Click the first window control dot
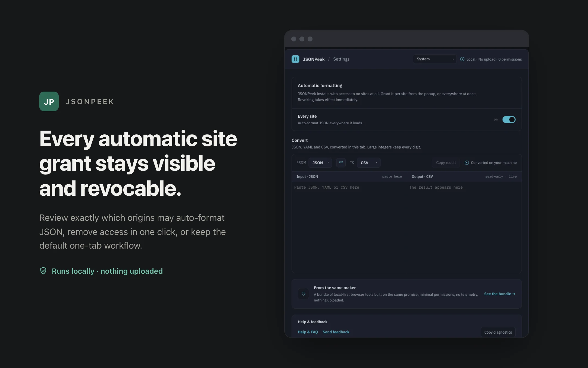The image size is (588, 368). [294, 39]
